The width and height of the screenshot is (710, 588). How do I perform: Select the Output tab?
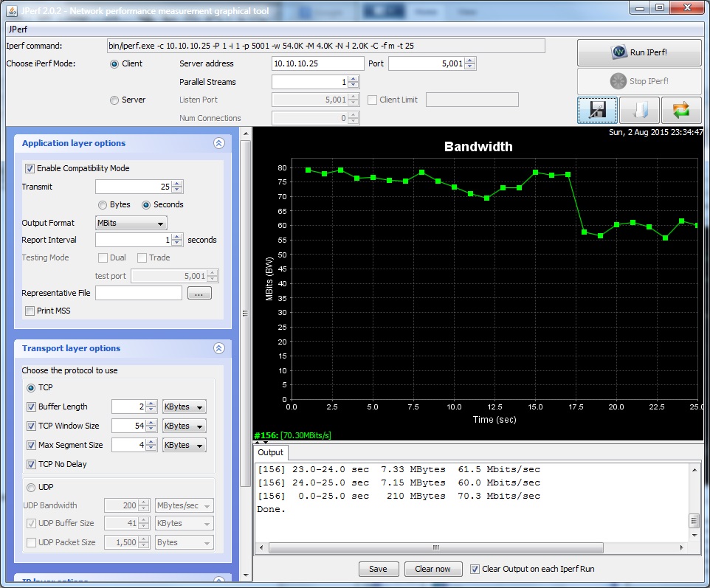point(270,452)
